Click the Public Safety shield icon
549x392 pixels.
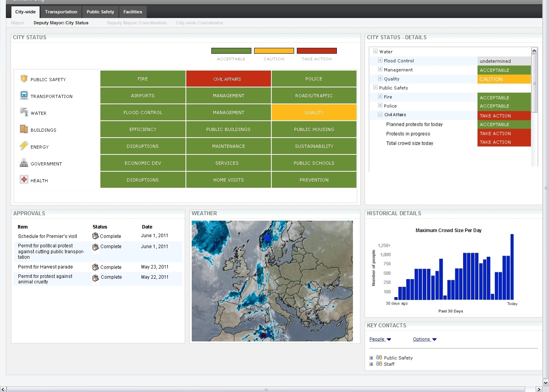(24, 79)
